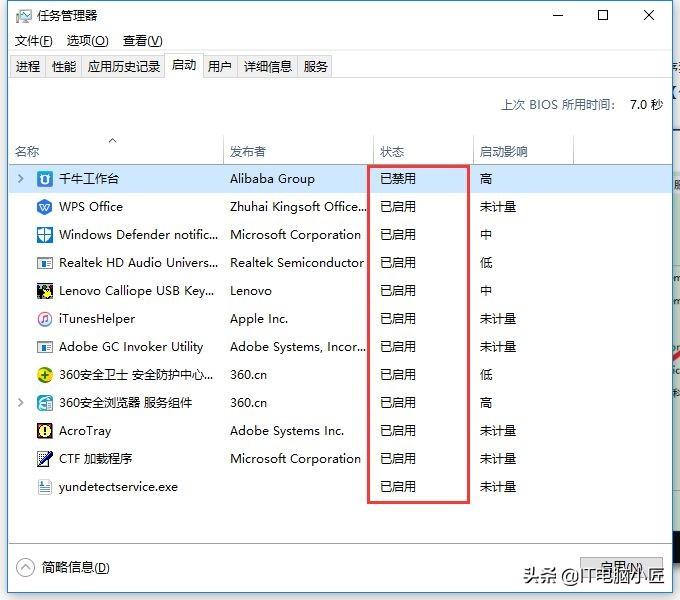680x600 pixels.
Task: Click the AcroTray icon
Action: tap(45, 431)
